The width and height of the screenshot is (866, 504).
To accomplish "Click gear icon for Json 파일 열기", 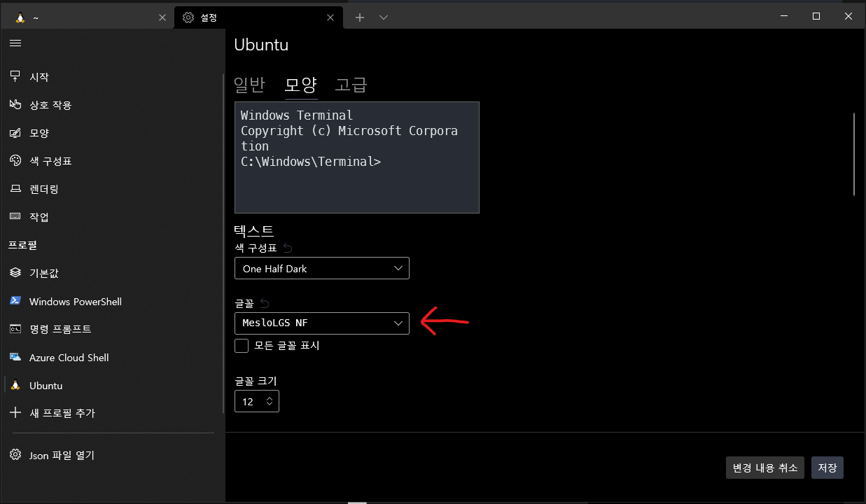I will (15, 455).
